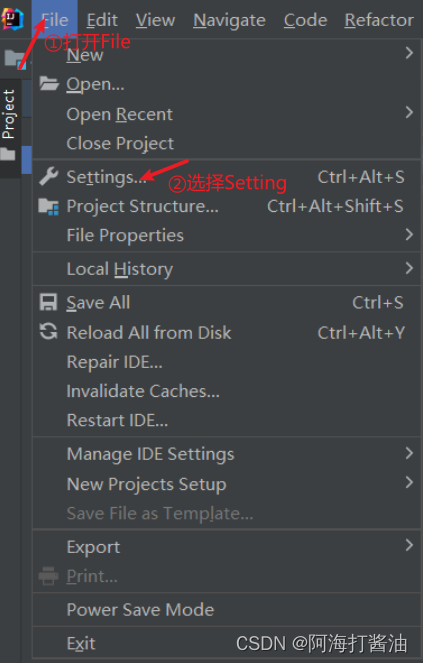This screenshot has height=663, width=423.
Task: Expand the Manage IDE Settings submenu arrow
Action: (409, 453)
